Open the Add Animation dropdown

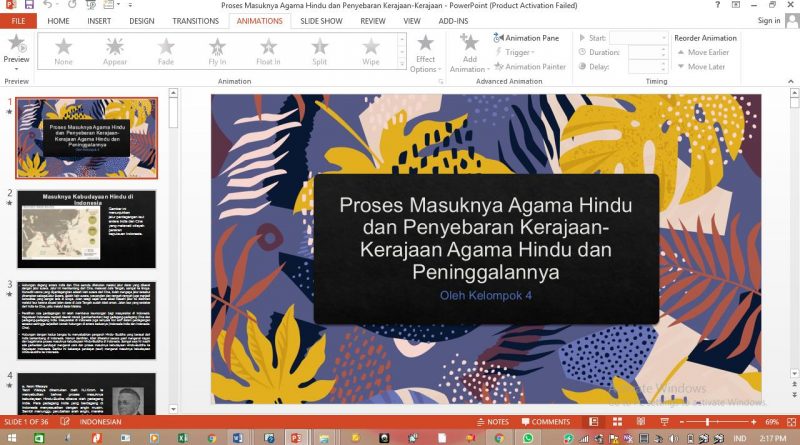(469, 53)
